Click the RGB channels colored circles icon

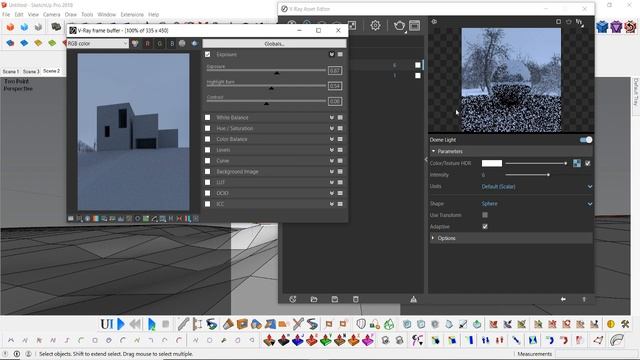[135, 43]
